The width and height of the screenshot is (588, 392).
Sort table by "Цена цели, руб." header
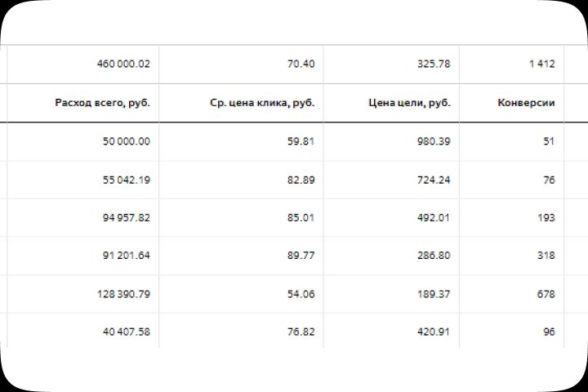(409, 103)
